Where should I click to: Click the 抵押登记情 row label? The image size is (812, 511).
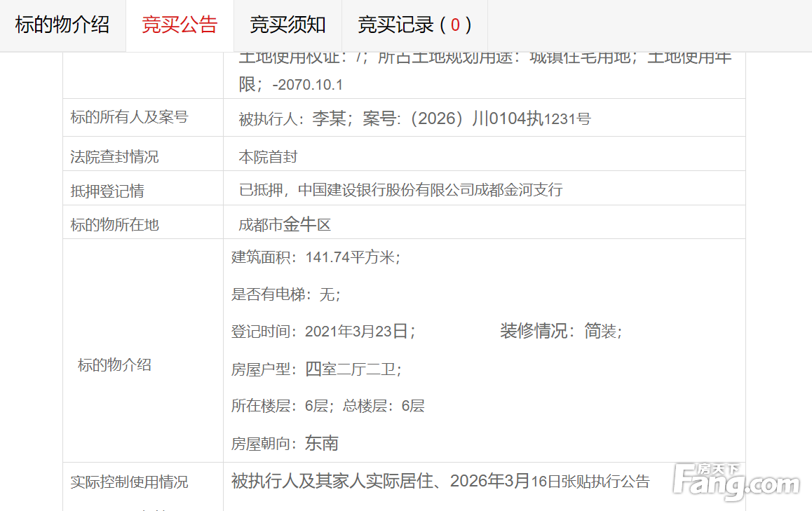point(107,191)
